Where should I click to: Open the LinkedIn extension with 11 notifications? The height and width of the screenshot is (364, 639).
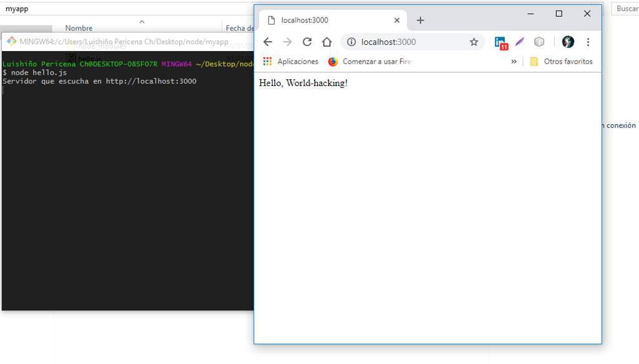pos(501,42)
